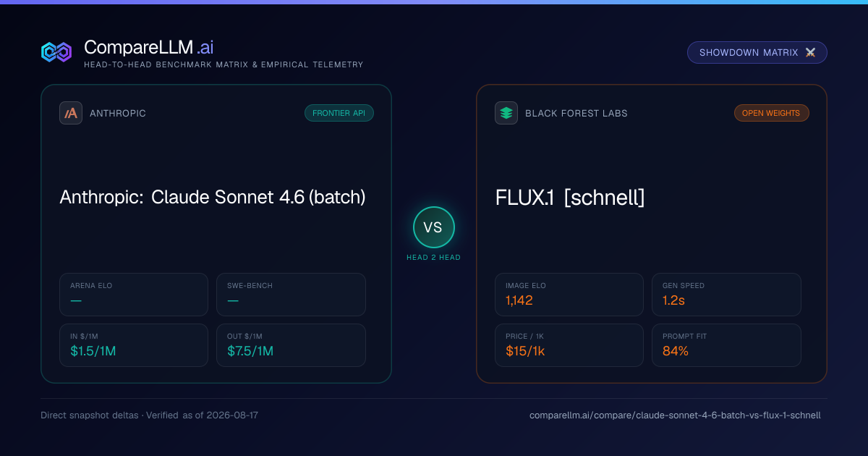The image size is (868, 456).
Task: Click the Claude Sonnet 4.6 (batch) model title
Action: (213, 198)
